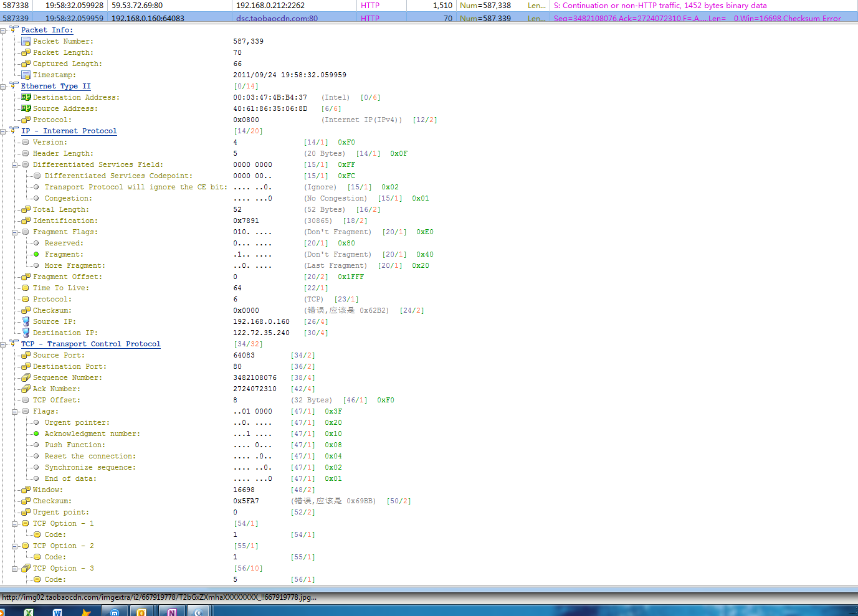Screen dimensions: 858x616
Task: Click the Ethernet Type II header link
Action: point(55,86)
